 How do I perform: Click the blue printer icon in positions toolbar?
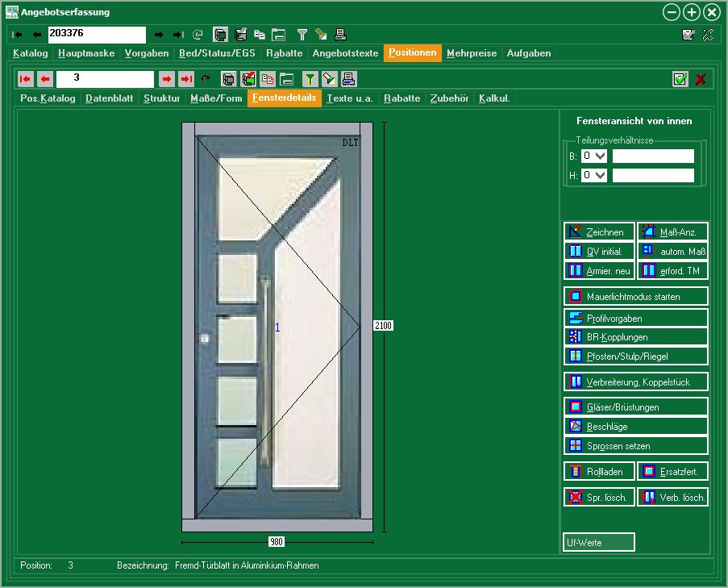tap(348, 79)
